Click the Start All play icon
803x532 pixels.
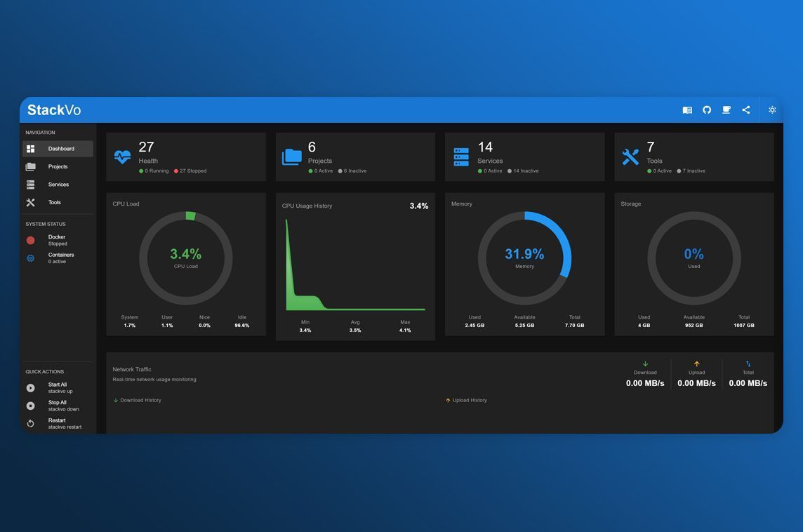(x=31, y=388)
